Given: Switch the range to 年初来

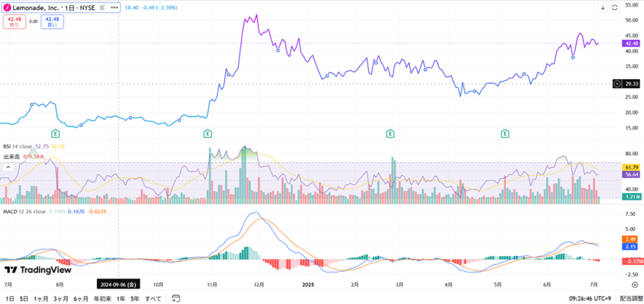Looking at the screenshot, I should pyautogui.click(x=103, y=298).
